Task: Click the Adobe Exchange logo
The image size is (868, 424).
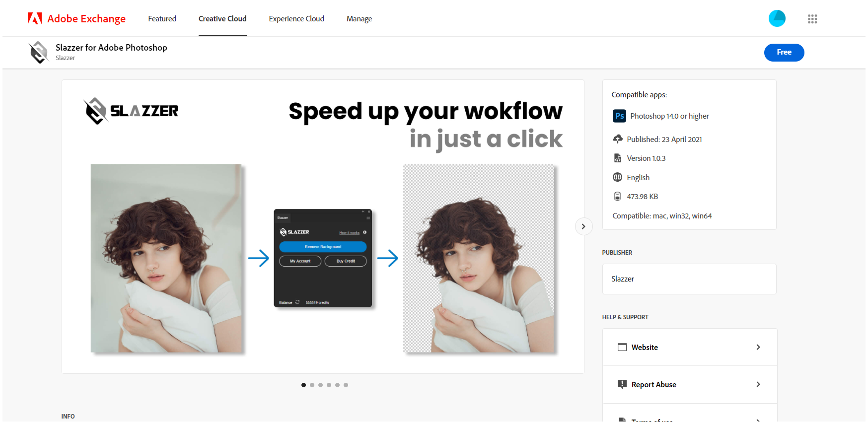Action: (34, 19)
